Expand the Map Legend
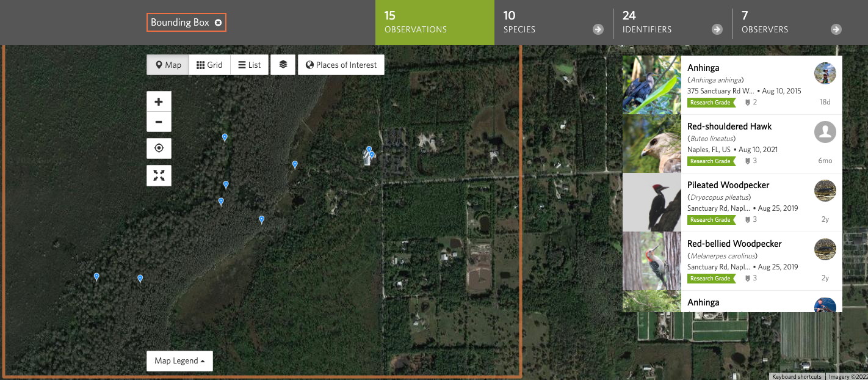868x380 pixels. [x=179, y=360]
